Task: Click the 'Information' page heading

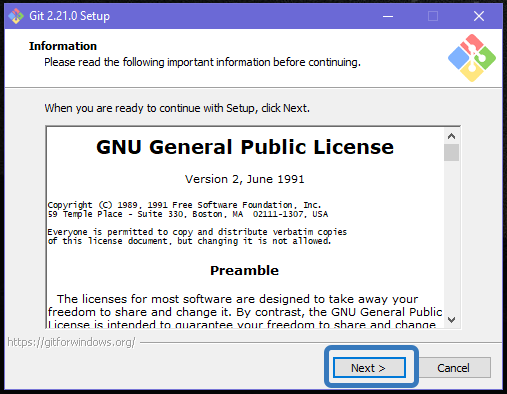Action: pyautogui.click(x=63, y=46)
